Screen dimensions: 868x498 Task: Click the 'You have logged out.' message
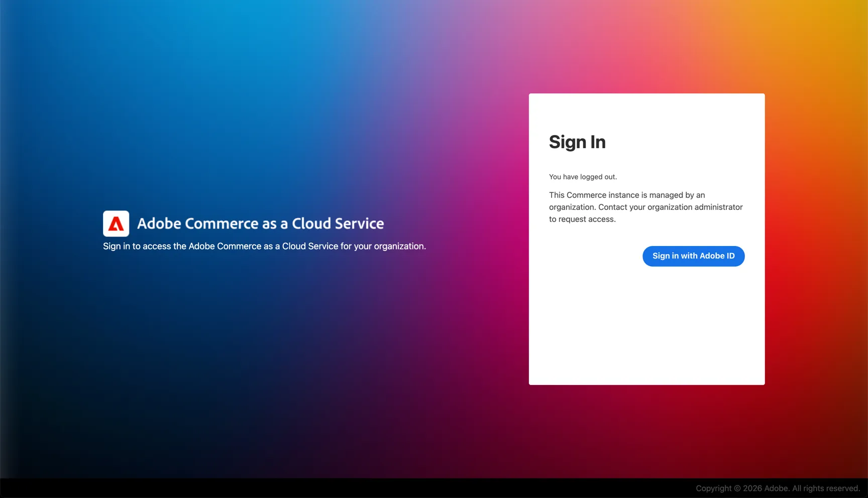point(583,177)
